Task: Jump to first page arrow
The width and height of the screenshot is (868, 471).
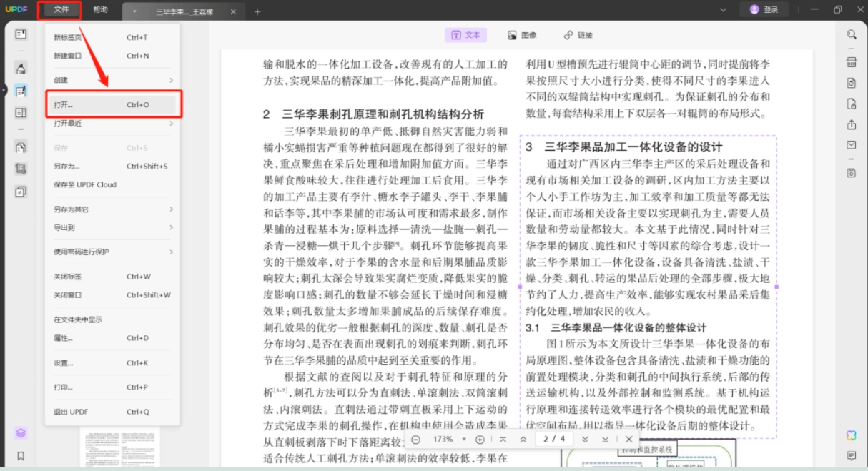Action: (503, 439)
